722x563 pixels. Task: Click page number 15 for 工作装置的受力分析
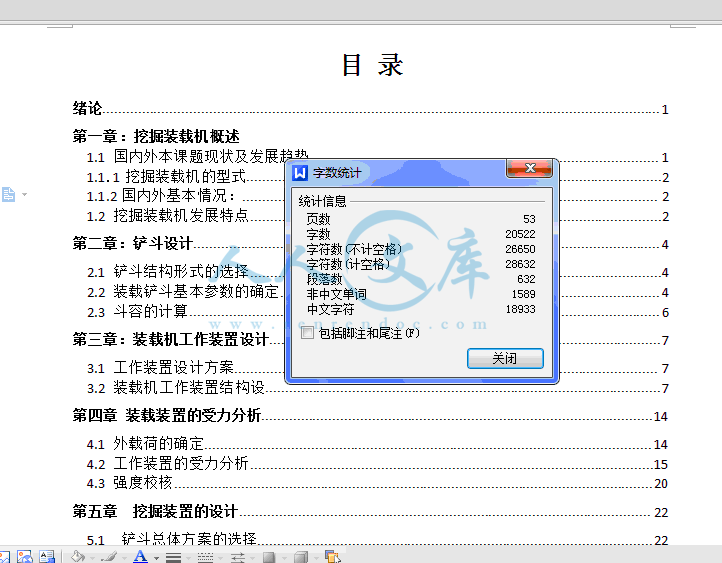tap(661, 464)
